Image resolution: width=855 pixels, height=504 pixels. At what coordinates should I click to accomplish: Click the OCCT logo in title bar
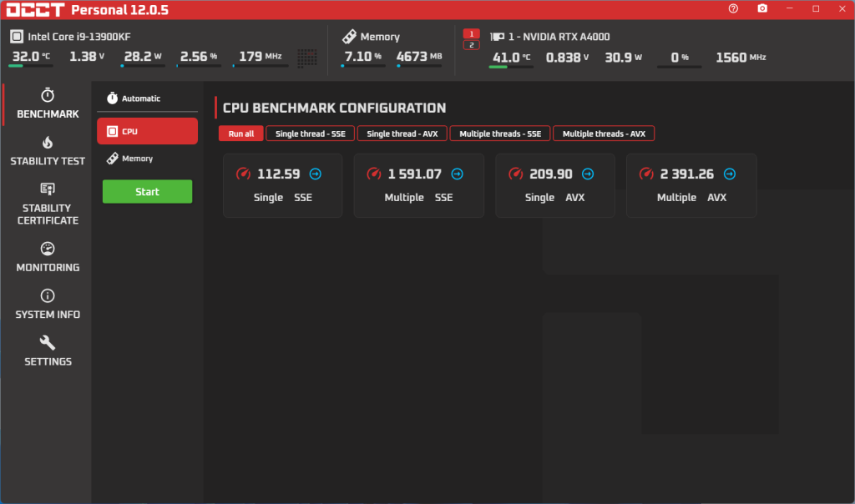pos(35,10)
